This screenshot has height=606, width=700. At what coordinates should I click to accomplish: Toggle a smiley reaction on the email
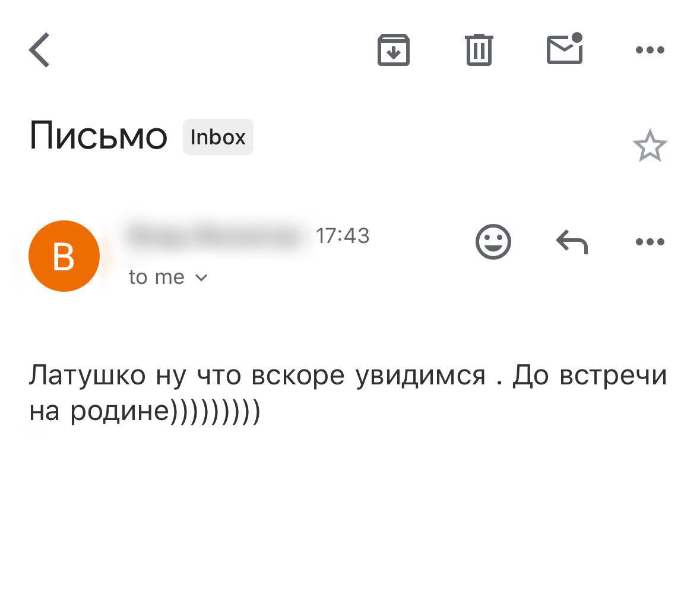pos(494,241)
